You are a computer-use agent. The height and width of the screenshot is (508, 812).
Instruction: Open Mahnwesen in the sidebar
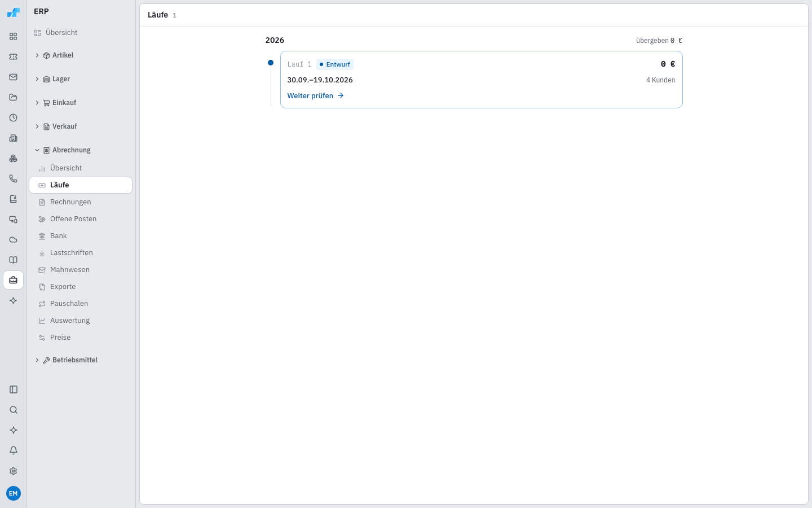click(81, 270)
